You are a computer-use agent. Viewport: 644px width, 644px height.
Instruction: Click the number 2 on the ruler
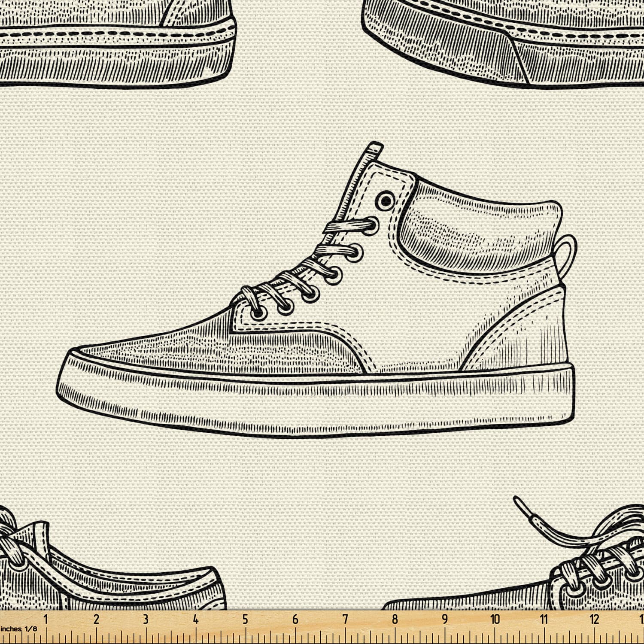pos(96,619)
